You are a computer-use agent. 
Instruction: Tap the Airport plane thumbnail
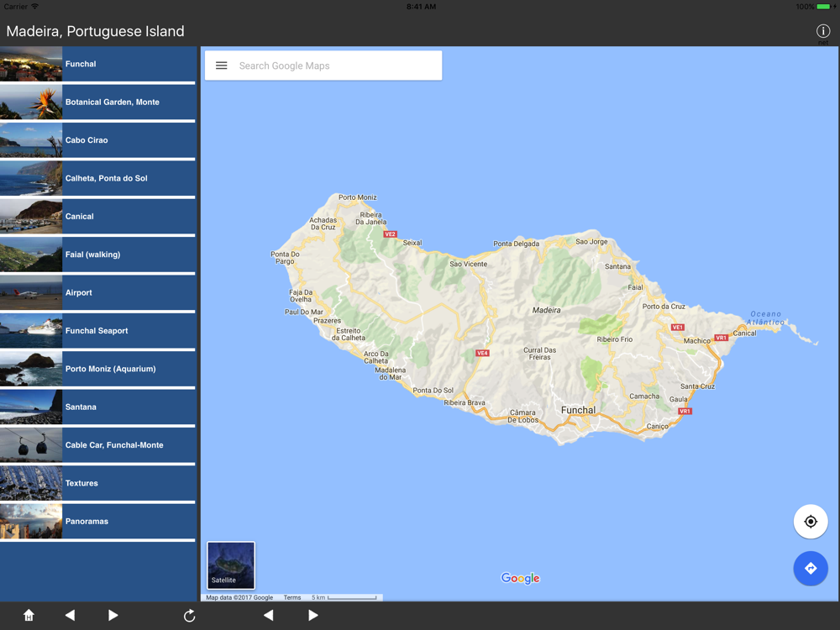[31, 292]
